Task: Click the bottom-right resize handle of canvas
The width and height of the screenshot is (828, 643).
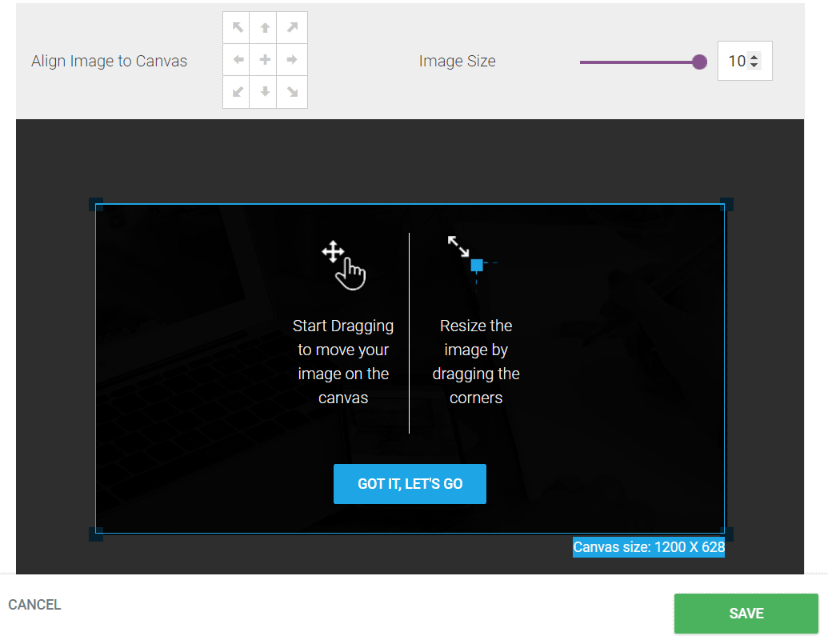Action: pos(727,534)
